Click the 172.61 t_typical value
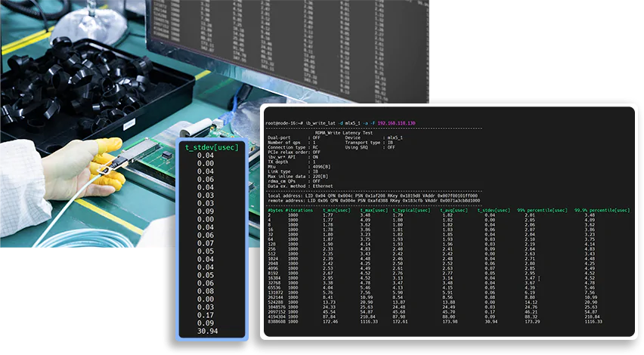 401,321
